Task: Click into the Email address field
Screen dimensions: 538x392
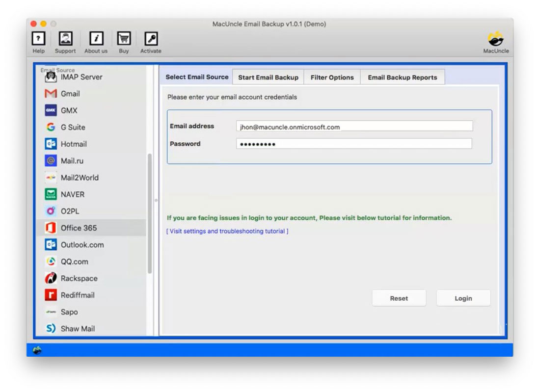Action: pos(354,127)
